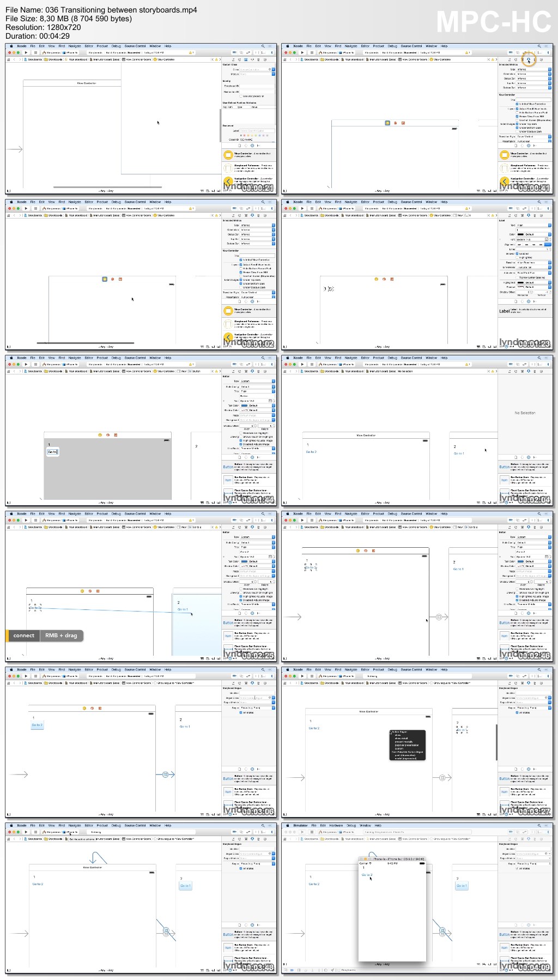558x980 pixels.
Task: Click the yellow View Controller library icon at 00:00:21
Action: (x=228, y=155)
